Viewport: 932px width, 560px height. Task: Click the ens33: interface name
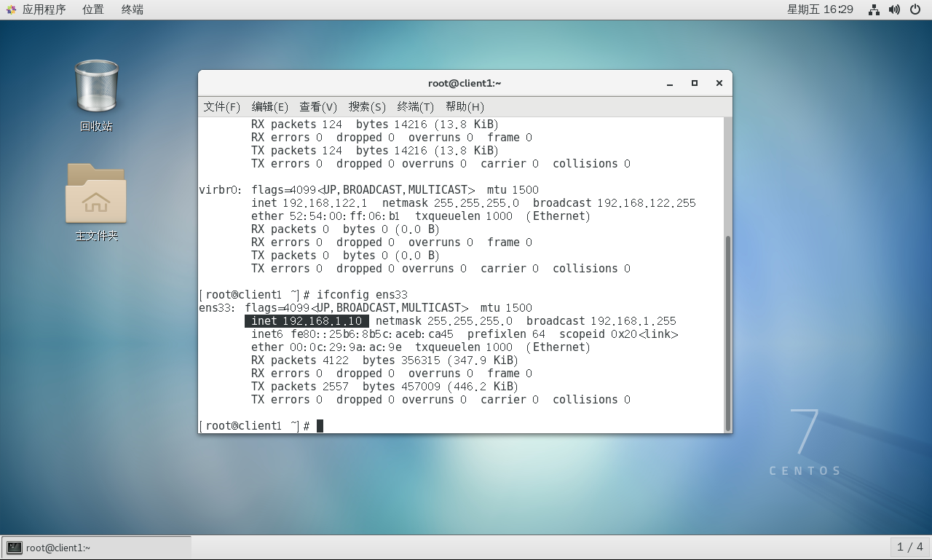click(217, 308)
